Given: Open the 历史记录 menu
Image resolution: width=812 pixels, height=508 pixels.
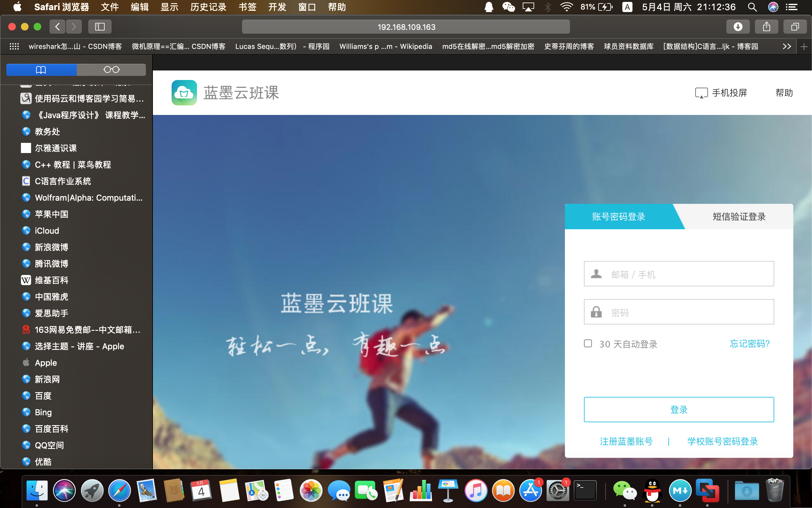Looking at the screenshot, I should [x=208, y=7].
